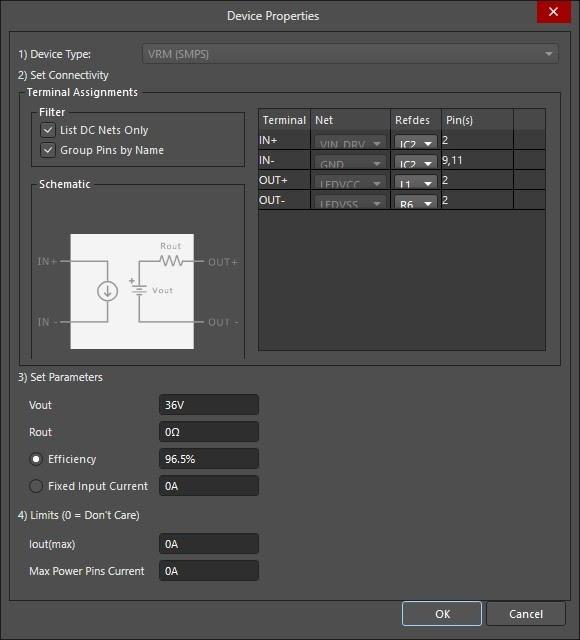Select the Efficiency radio button
The image size is (580, 640).
pyautogui.click(x=36, y=459)
